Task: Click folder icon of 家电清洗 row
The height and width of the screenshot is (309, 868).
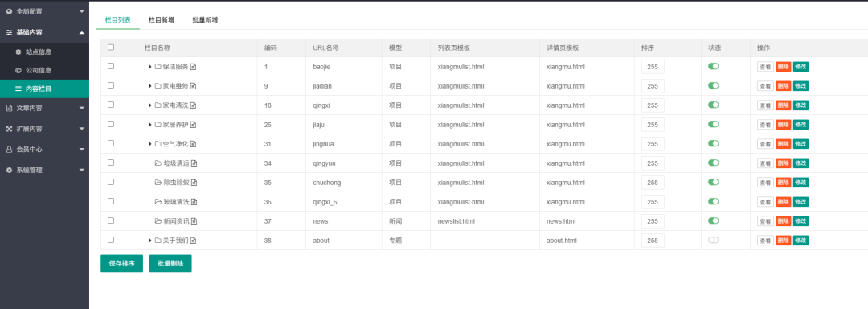Action: [158, 105]
